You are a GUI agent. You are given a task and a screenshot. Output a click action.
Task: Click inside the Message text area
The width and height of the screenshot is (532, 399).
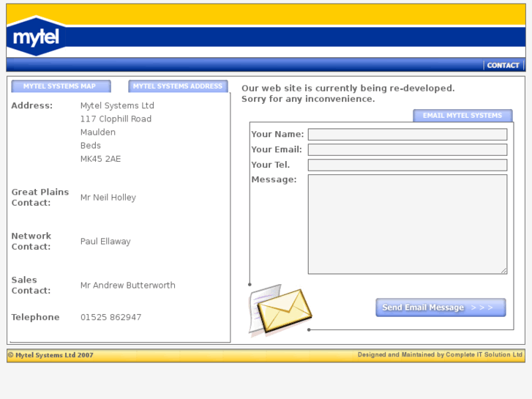click(408, 224)
